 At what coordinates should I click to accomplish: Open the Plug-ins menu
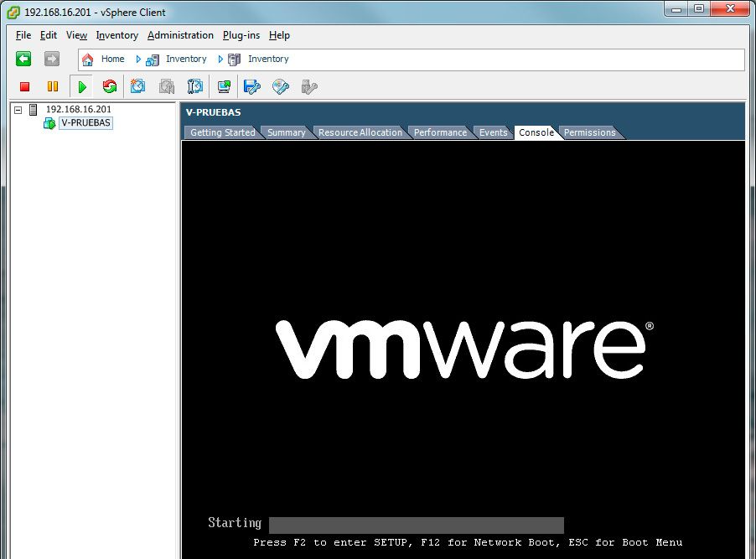pyautogui.click(x=241, y=35)
